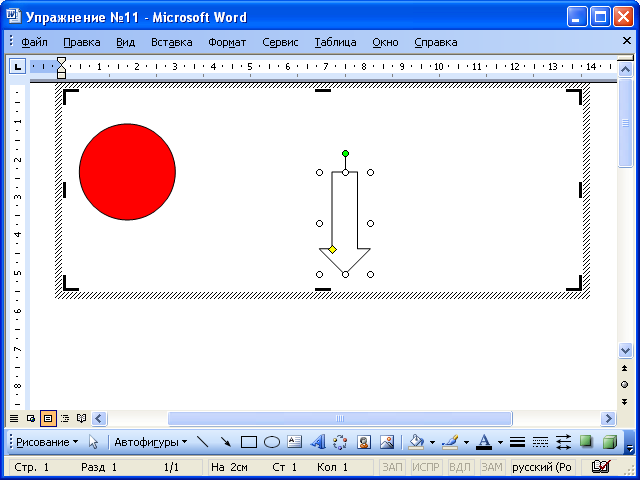Click the vertical scrollbar up arrow
This screenshot has width=640, height=480.
pyautogui.click(x=625, y=70)
